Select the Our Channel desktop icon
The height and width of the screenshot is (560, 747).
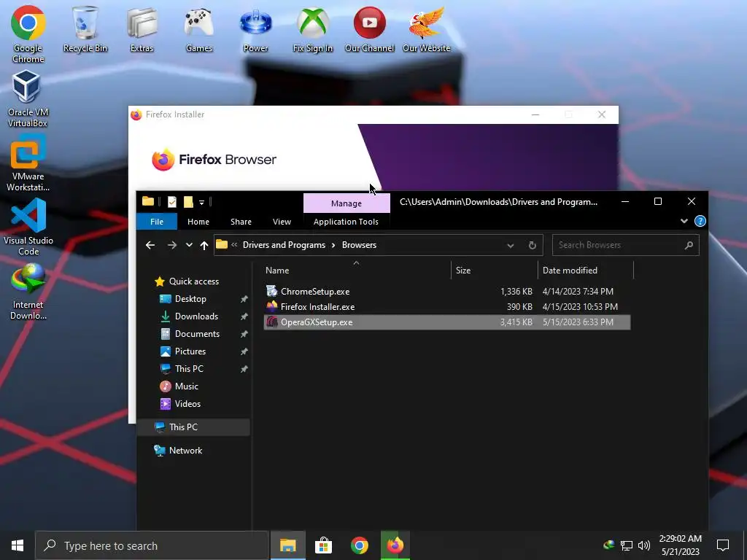tap(369, 29)
